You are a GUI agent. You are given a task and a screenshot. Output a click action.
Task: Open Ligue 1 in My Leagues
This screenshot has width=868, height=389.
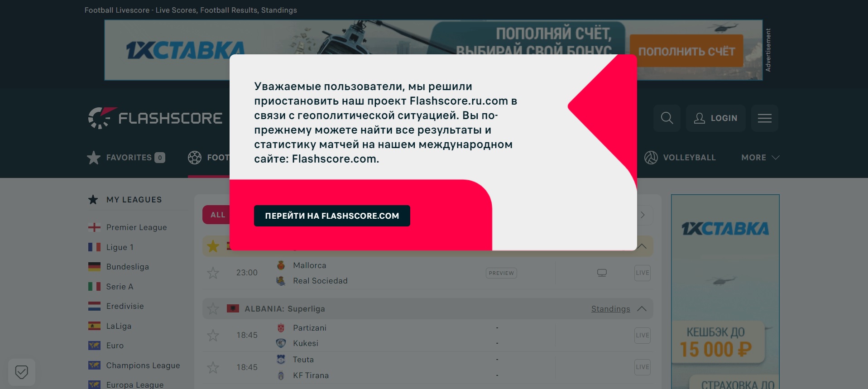(120, 247)
